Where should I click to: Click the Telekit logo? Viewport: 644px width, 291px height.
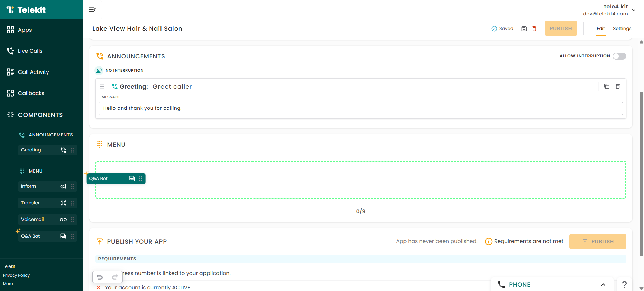[x=26, y=10]
